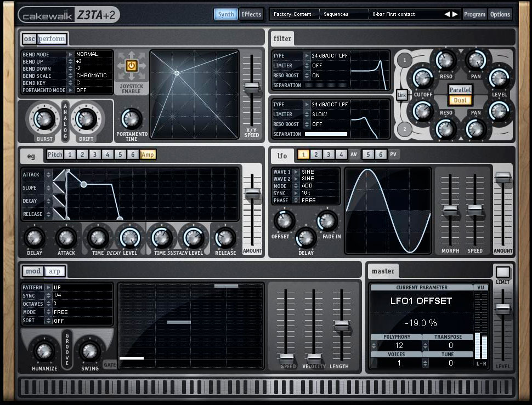Open the arpeggiator Sync dropdown
Screen dimensions: 532x405
(x=48, y=295)
